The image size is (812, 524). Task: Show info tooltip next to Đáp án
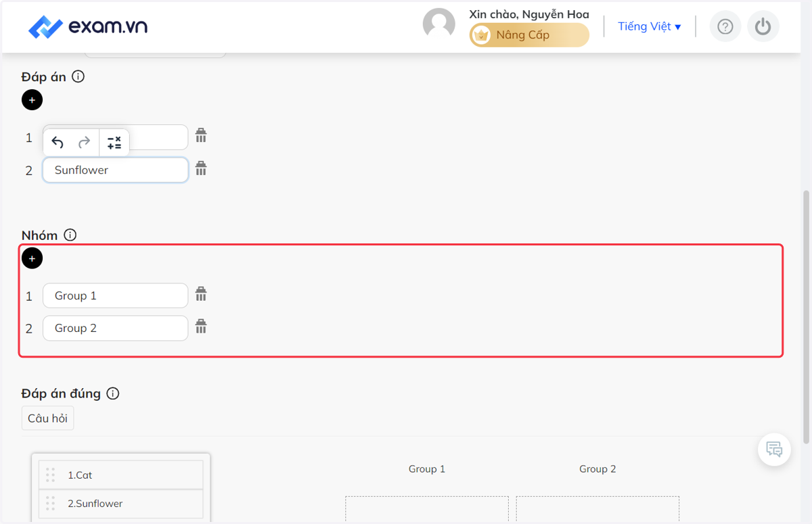(x=78, y=76)
